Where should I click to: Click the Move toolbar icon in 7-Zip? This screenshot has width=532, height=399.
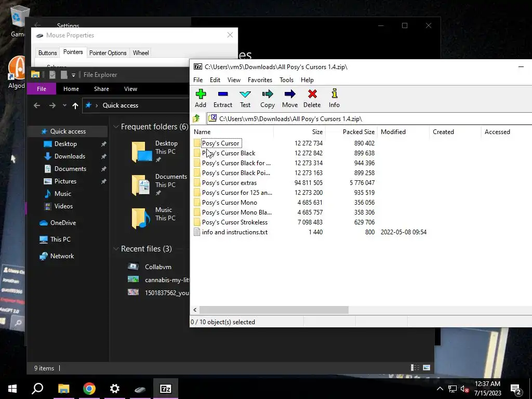click(290, 94)
